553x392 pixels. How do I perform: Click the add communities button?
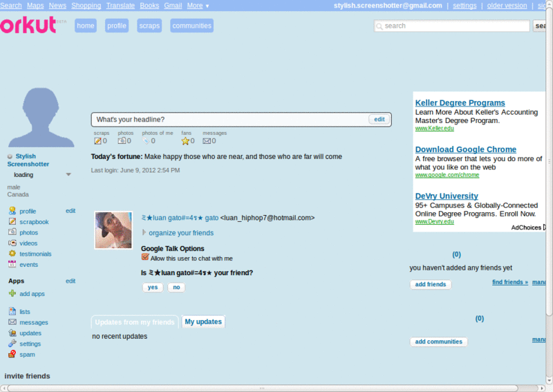[x=438, y=342]
